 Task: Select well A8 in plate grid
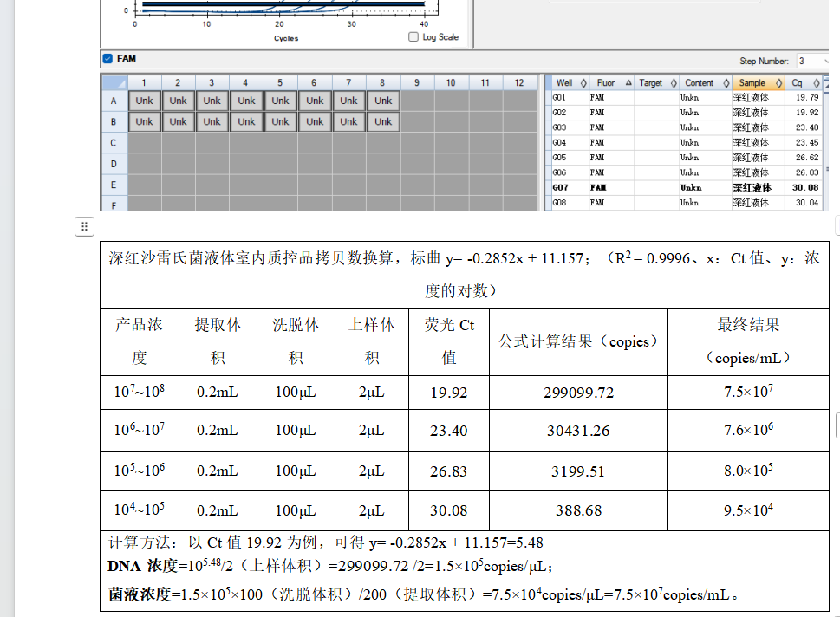[383, 101]
